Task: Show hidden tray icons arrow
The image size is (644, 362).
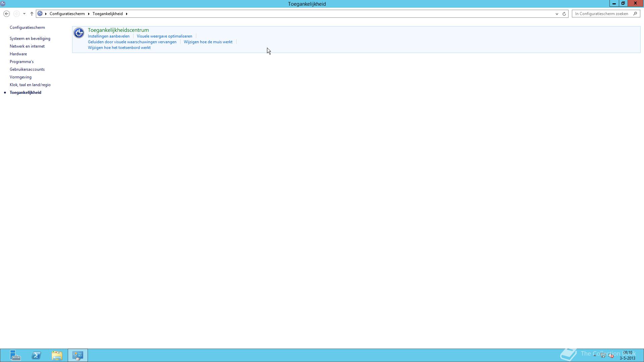Action: (595, 355)
